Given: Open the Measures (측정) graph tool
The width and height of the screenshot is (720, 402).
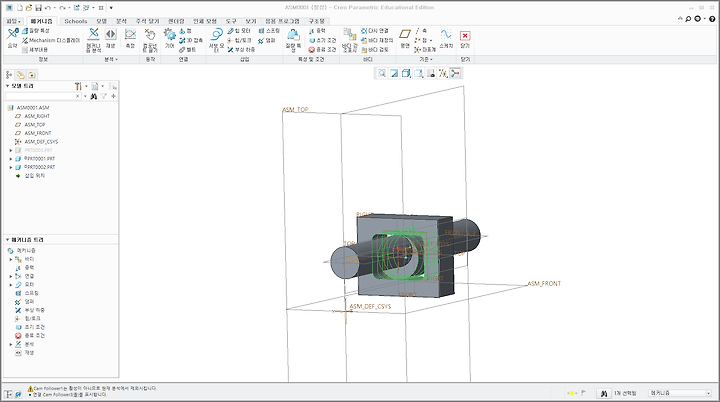Looking at the screenshot, I should pyautogui.click(x=130, y=39).
